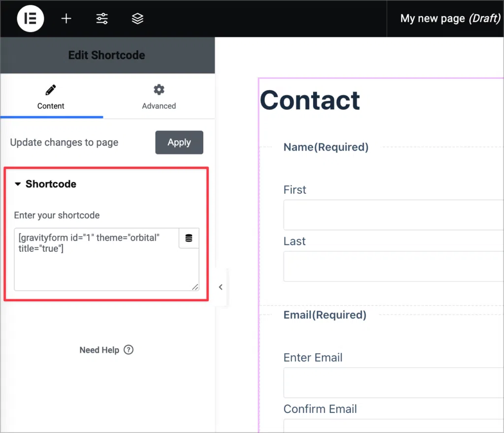This screenshot has height=433, width=504.
Task: Click the Advanced tab gear icon
Action: tap(159, 90)
